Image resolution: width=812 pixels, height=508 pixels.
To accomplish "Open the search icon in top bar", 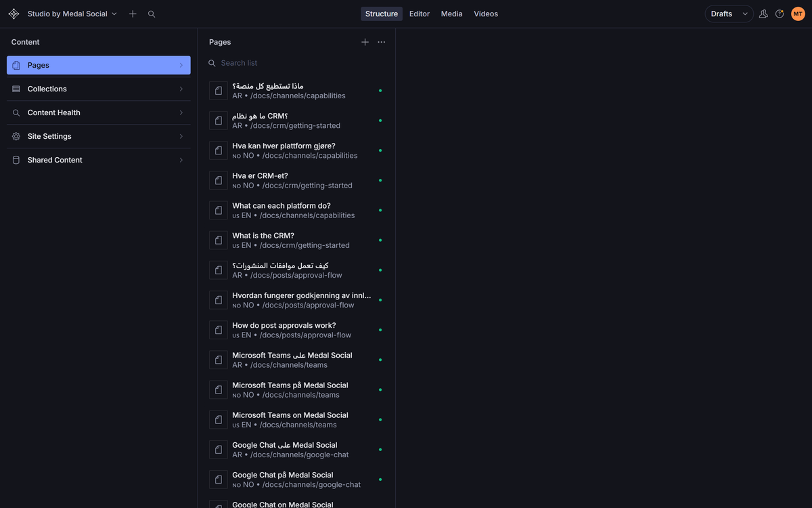I will (x=152, y=14).
